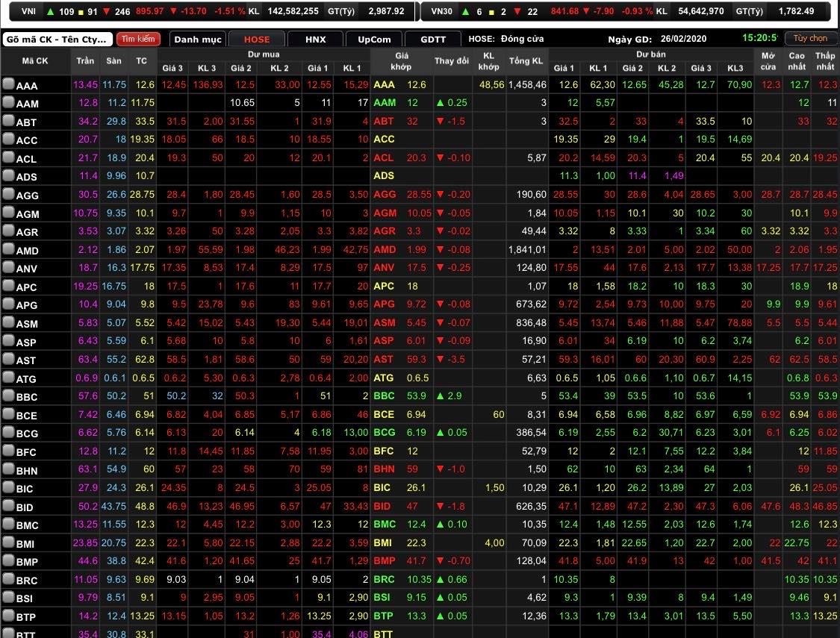Click the Thay đổi column header
This screenshot has height=638, width=840.
[x=452, y=60]
